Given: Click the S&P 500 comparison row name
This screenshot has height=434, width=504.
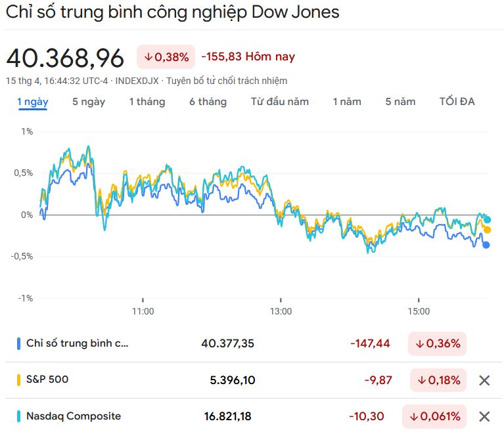Looking at the screenshot, I should (x=47, y=380).
